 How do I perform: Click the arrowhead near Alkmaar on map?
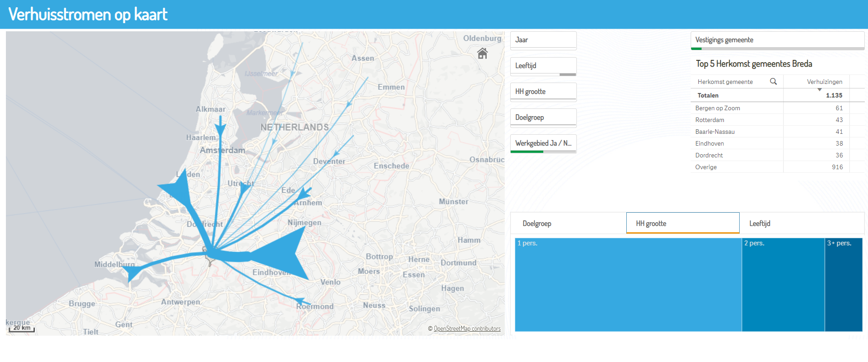pos(220,129)
